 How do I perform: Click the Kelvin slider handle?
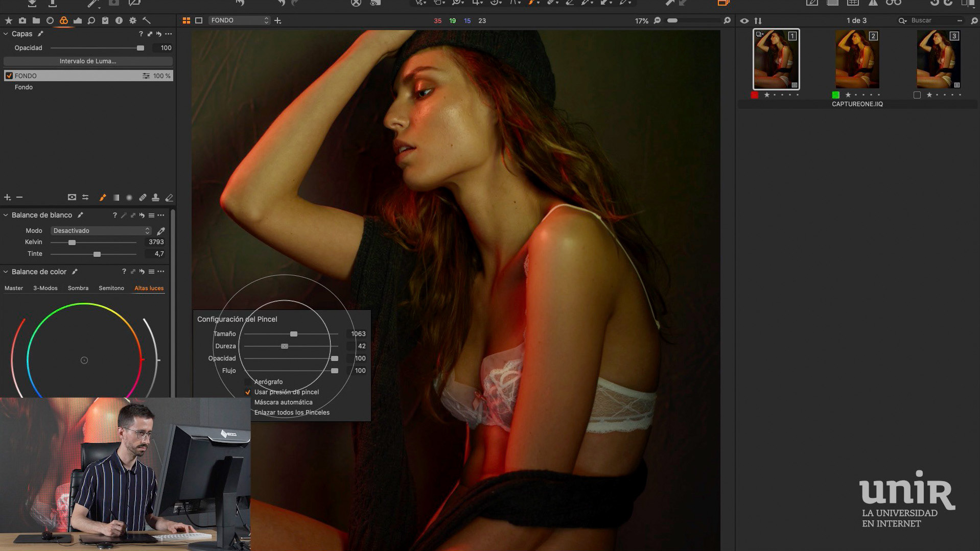72,243
